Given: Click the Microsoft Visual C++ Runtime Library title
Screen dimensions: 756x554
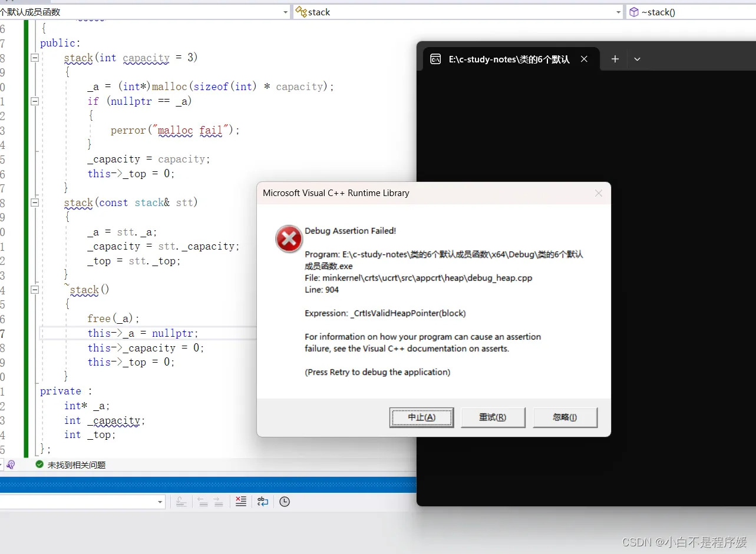Looking at the screenshot, I should tap(336, 193).
